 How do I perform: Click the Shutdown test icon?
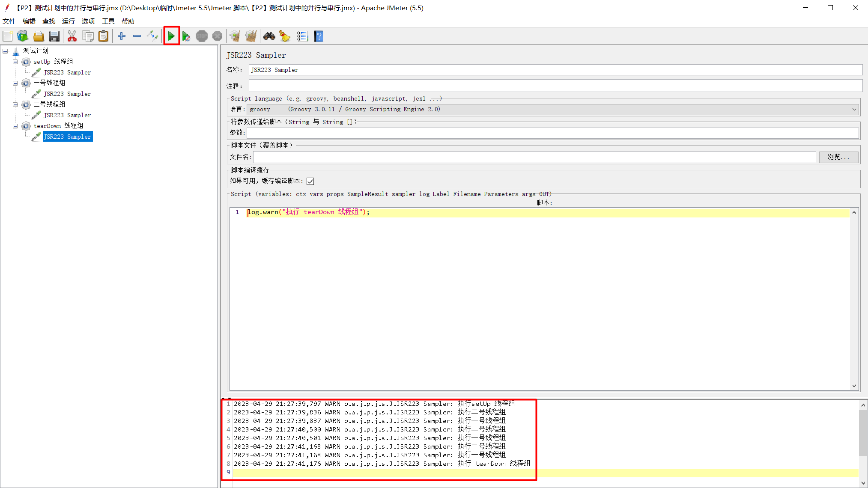coord(218,36)
